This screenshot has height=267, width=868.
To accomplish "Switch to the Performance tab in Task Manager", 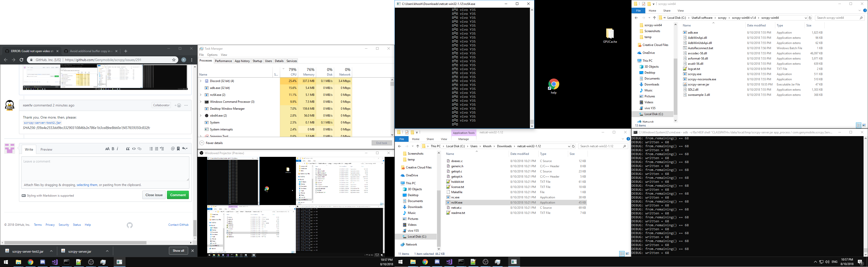I will pos(223,61).
